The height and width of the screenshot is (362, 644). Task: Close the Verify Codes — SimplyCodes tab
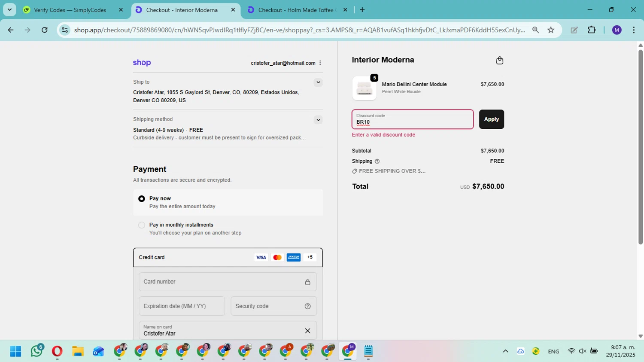pos(121,10)
